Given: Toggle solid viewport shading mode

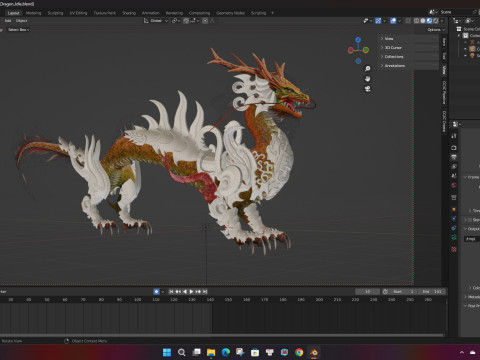Looking at the screenshot, I should [423, 21].
